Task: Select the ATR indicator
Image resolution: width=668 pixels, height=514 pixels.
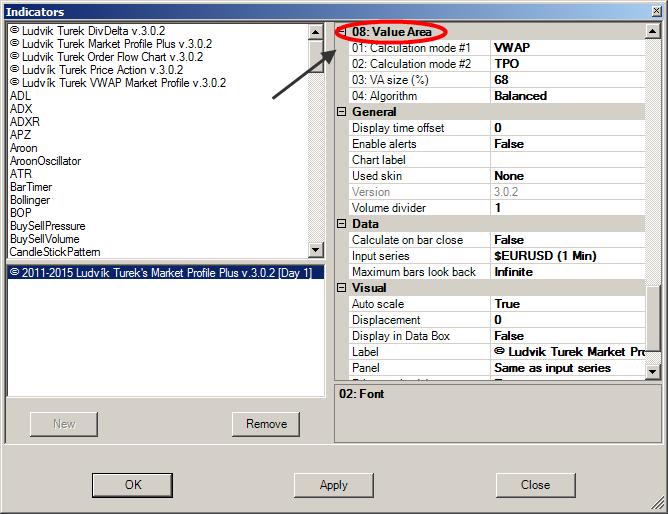Action: (21, 174)
